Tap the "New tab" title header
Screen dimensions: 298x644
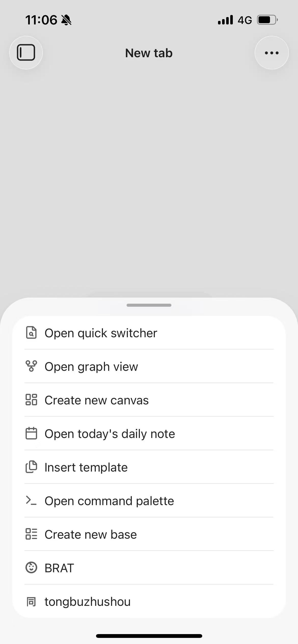pyautogui.click(x=149, y=53)
